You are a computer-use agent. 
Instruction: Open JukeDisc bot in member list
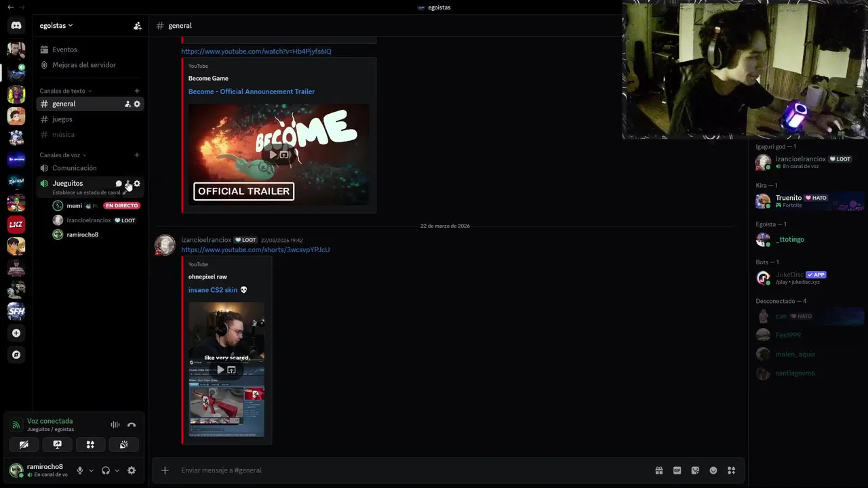809,278
